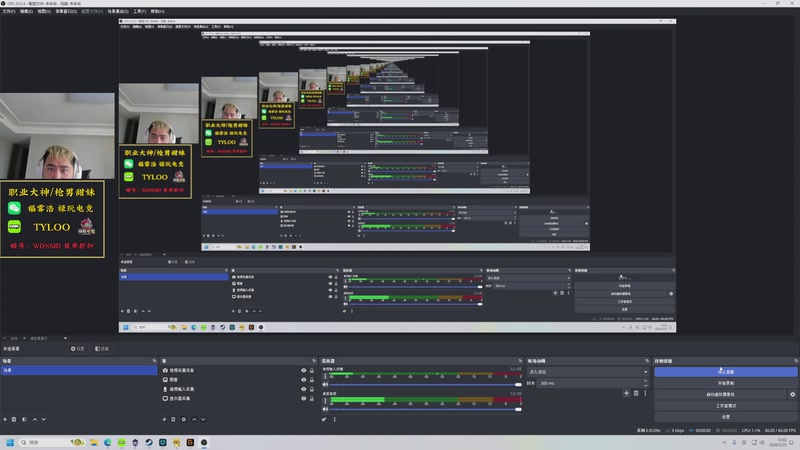Open File Explorer from taskbar
This screenshot has height=450, width=800.
tap(94, 442)
